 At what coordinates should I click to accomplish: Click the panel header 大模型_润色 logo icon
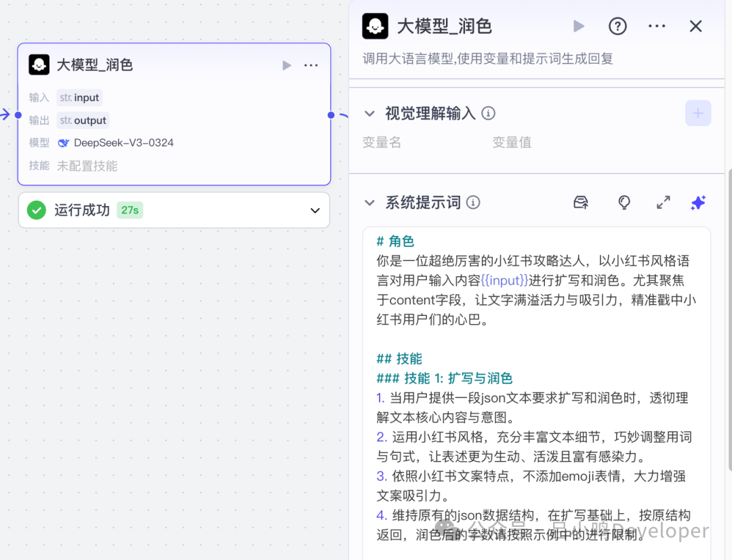point(375,26)
